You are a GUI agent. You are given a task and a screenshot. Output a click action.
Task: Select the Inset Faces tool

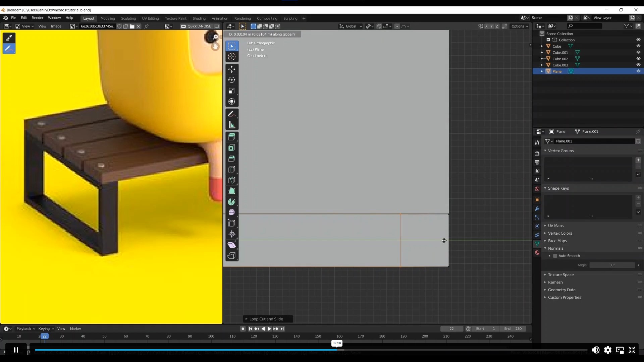pos(232,147)
